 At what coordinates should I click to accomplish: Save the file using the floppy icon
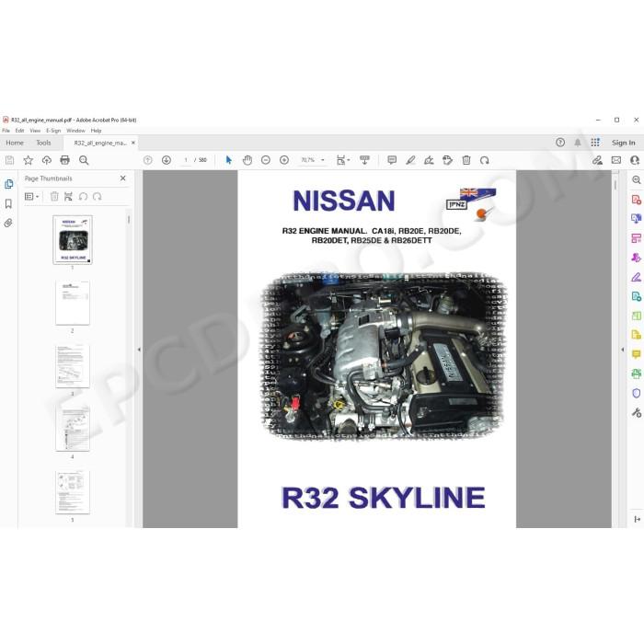(x=9, y=160)
